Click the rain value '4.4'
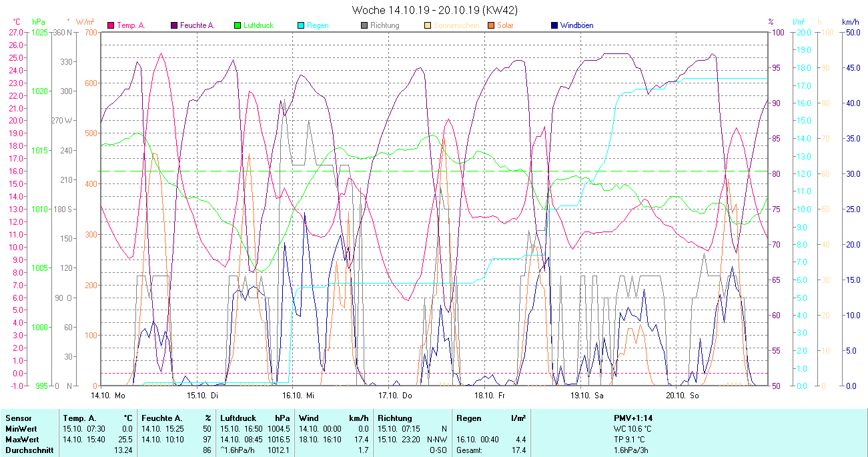 [x=520, y=440]
